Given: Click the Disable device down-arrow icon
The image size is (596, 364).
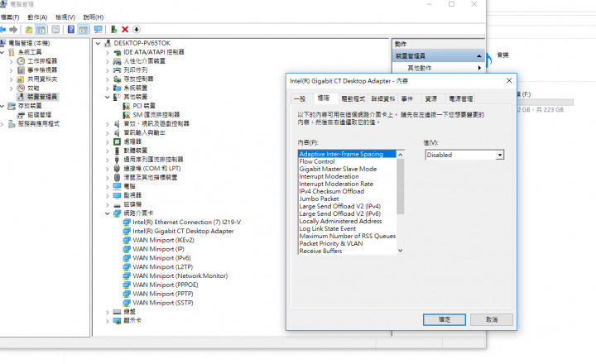Looking at the screenshot, I should [x=137, y=29].
